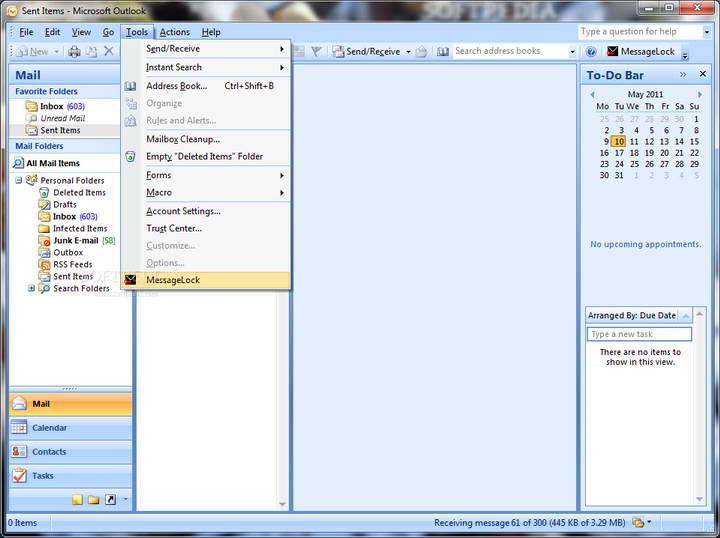720x538 pixels.
Task: Choose Address Book from Tools menu
Action: (206, 86)
